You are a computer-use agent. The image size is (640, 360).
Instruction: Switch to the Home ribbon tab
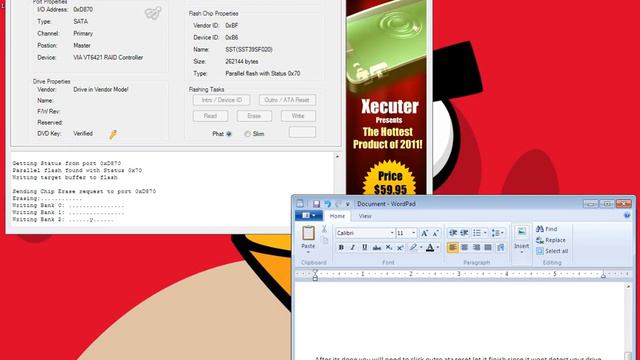[337, 216]
